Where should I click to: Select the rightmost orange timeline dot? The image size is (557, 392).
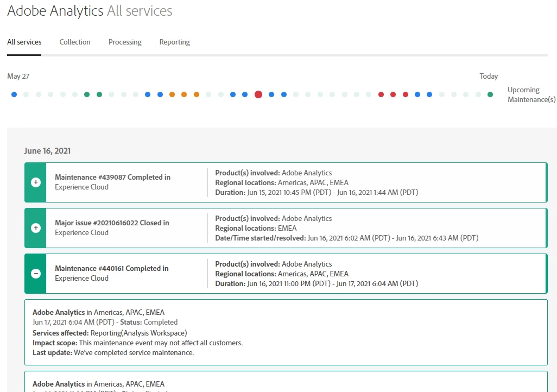197,94
